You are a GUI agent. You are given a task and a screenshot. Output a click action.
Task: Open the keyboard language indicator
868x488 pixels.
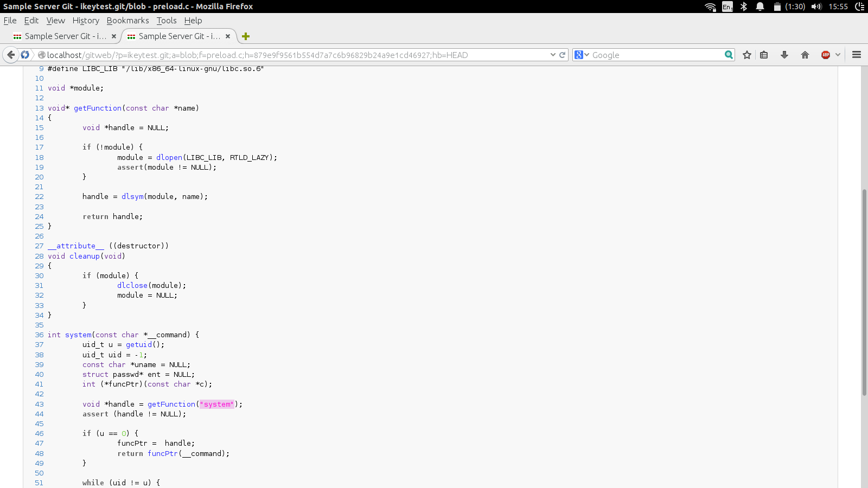tap(727, 7)
